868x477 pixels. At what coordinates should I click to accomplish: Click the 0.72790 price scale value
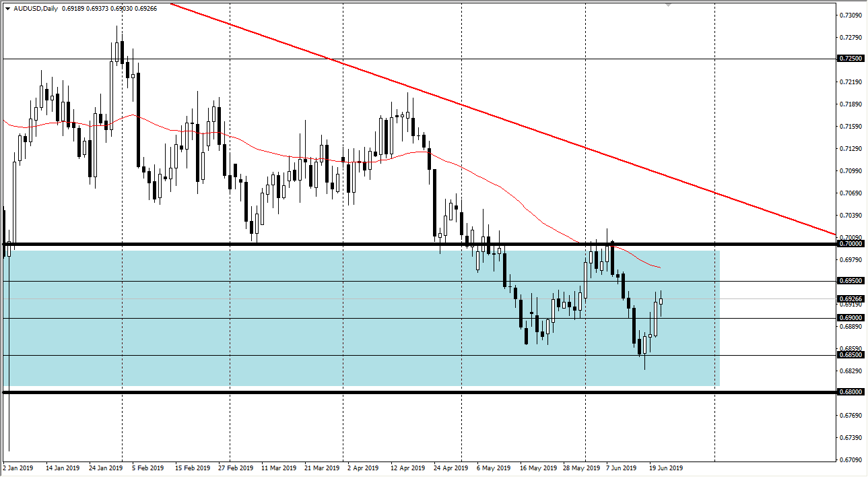pyautogui.click(x=853, y=37)
